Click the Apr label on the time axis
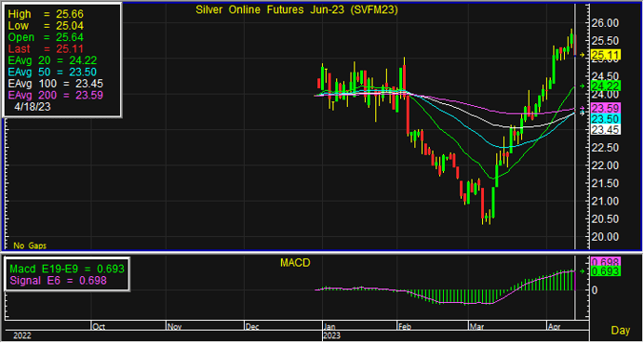The width and height of the screenshot is (644, 343). pyautogui.click(x=554, y=327)
